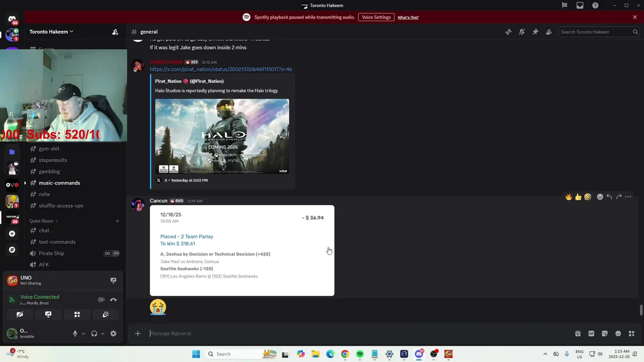Expand the microphone input options chevron
644x362 pixels.
coord(84,333)
